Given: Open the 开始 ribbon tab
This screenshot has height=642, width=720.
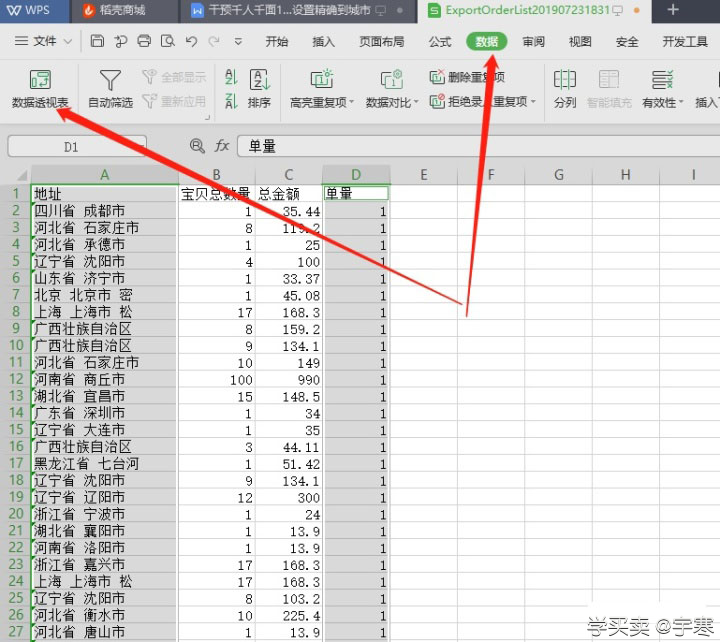Looking at the screenshot, I should tap(276, 42).
